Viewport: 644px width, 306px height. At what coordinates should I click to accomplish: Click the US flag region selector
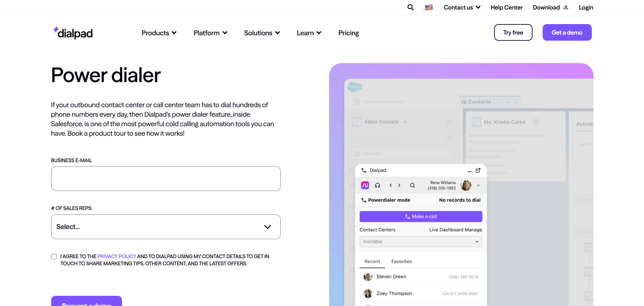[x=429, y=7]
